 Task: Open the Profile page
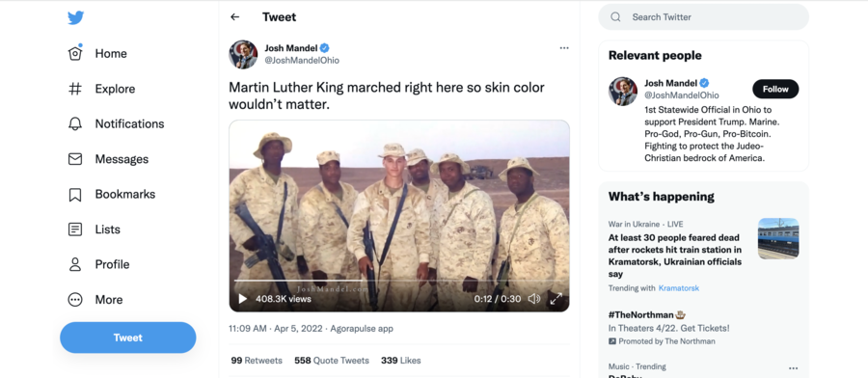(x=98, y=264)
